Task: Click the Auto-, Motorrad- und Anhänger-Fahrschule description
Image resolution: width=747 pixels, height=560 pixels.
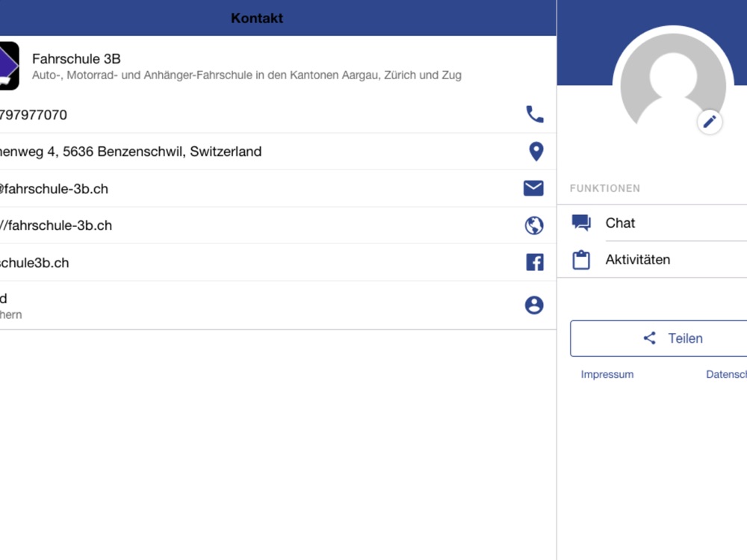Action: point(247,75)
